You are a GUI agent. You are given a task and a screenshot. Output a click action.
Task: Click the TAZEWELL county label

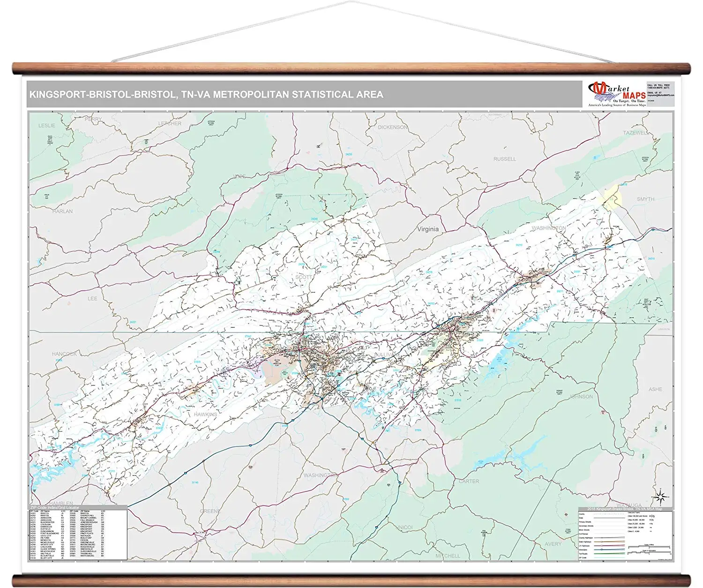pyautogui.click(x=636, y=133)
